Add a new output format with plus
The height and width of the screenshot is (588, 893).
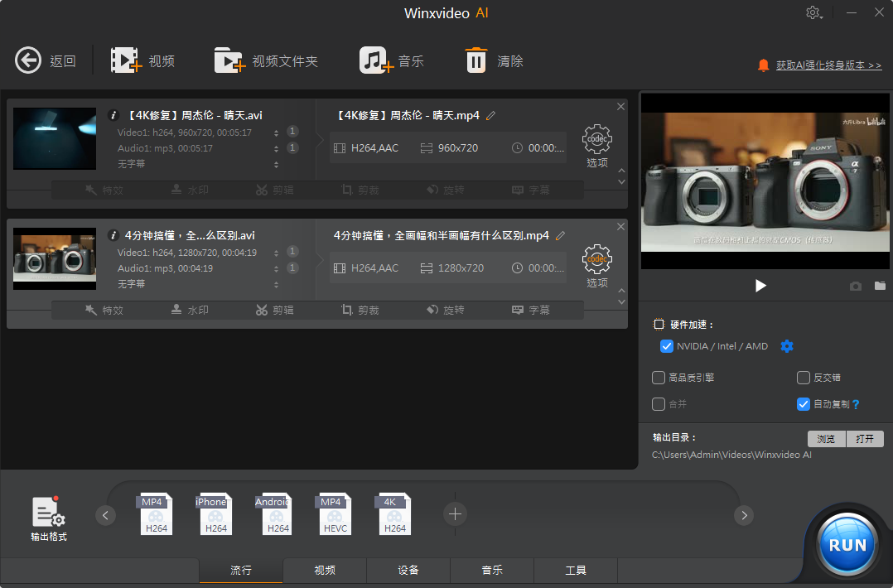(455, 514)
